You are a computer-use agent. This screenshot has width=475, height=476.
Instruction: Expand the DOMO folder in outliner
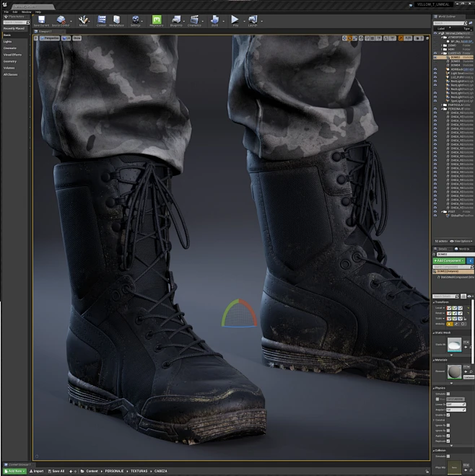pos(442,45)
